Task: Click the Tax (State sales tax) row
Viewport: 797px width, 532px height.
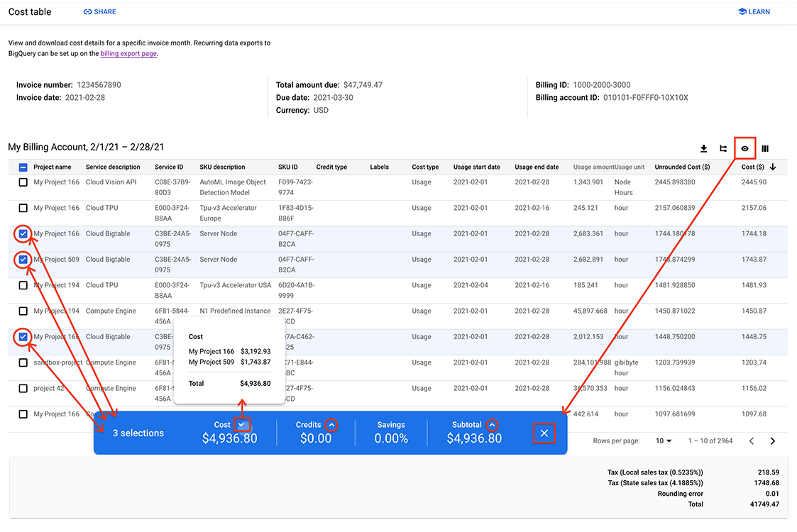Action: click(693, 483)
